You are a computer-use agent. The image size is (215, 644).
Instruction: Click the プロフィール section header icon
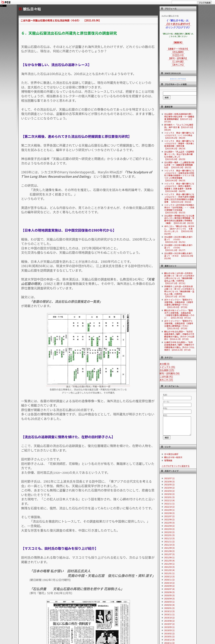click(x=162, y=9)
